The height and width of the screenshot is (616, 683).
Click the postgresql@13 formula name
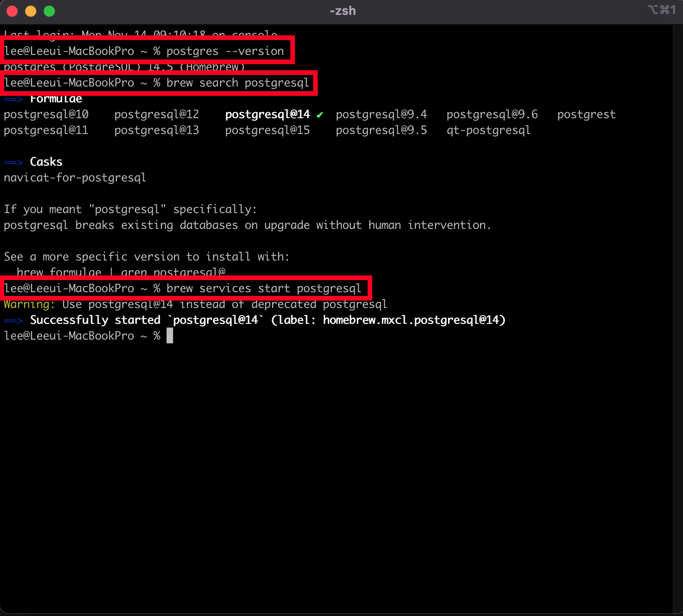tap(157, 130)
